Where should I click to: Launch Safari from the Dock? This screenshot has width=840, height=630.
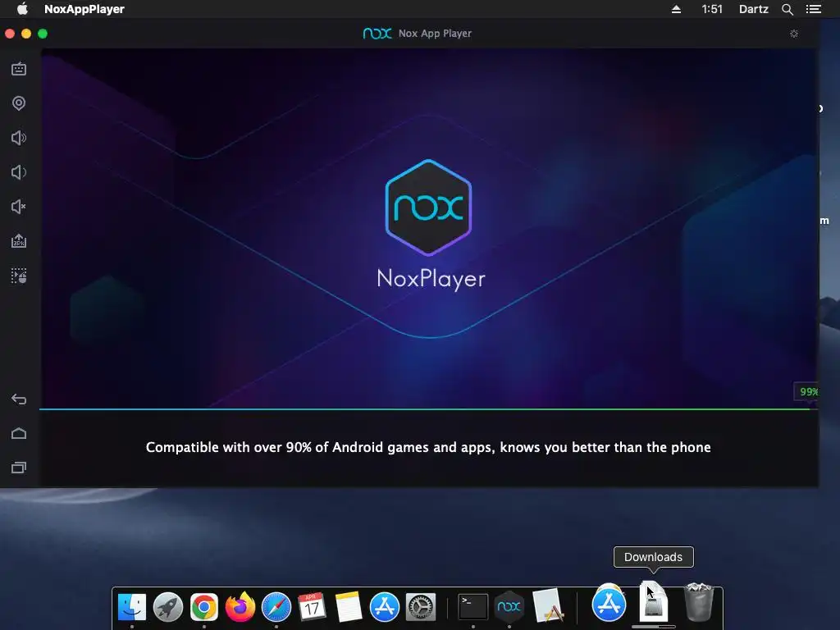[x=276, y=607]
